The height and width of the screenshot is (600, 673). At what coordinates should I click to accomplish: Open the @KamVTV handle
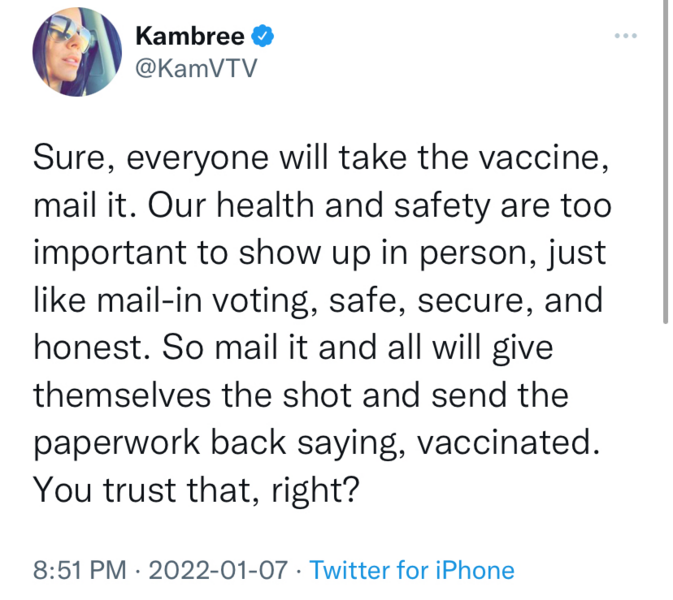point(196,68)
